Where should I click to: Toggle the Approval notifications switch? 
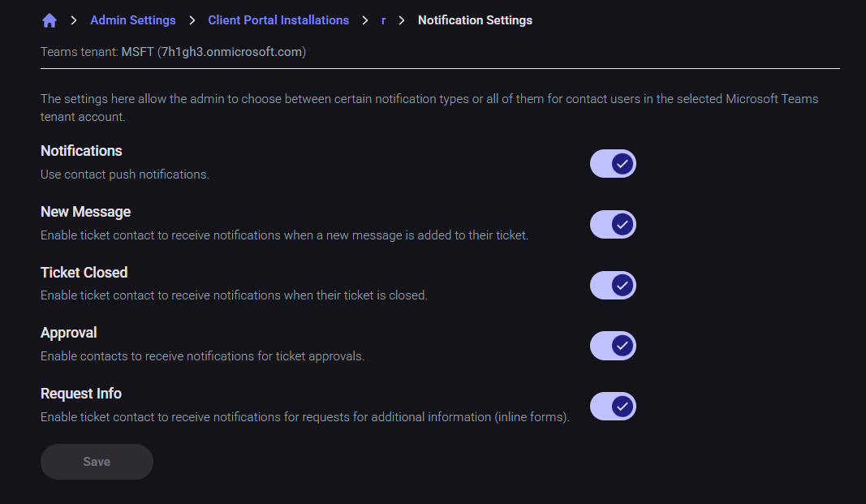[613, 346]
